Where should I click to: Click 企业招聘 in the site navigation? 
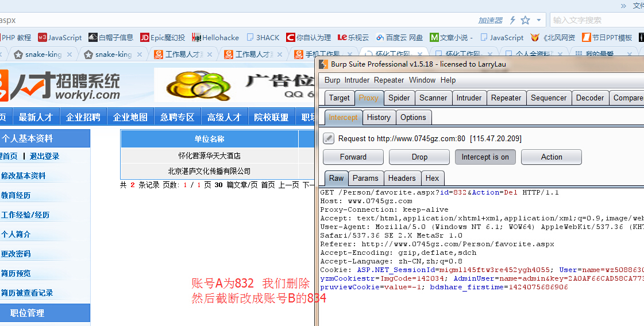coord(83,117)
